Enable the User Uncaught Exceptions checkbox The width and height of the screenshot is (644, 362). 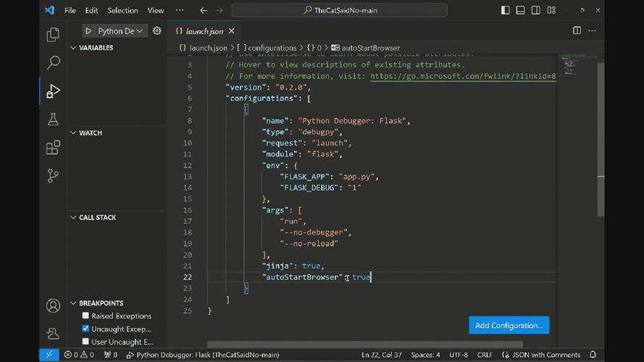[85, 342]
